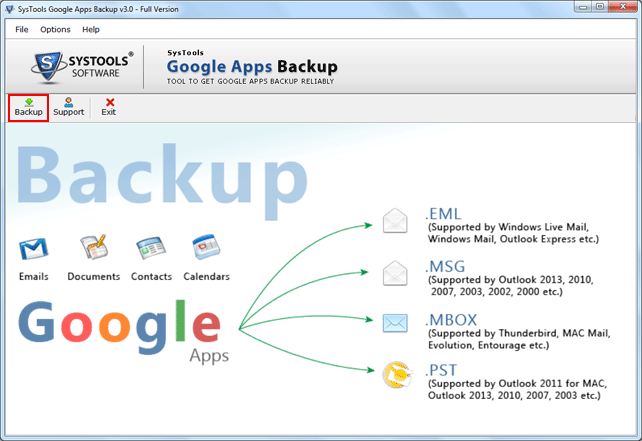Click the .MBOX format heading

(x=451, y=320)
